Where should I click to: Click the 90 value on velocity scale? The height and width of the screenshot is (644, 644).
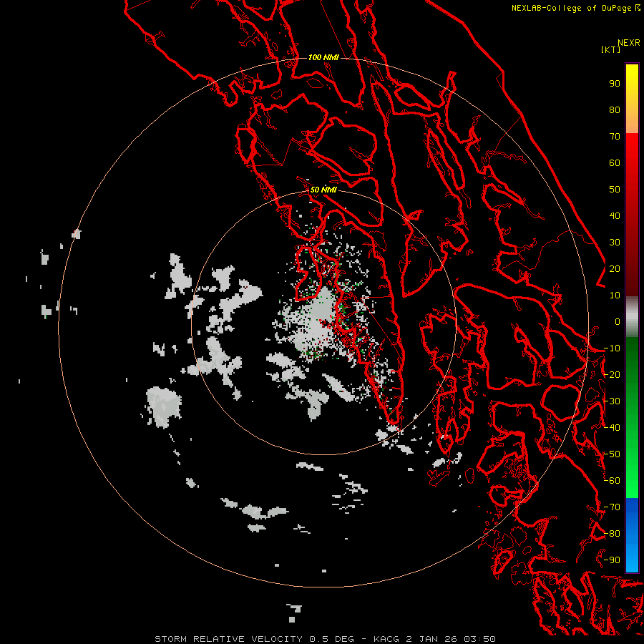coord(615,84)
